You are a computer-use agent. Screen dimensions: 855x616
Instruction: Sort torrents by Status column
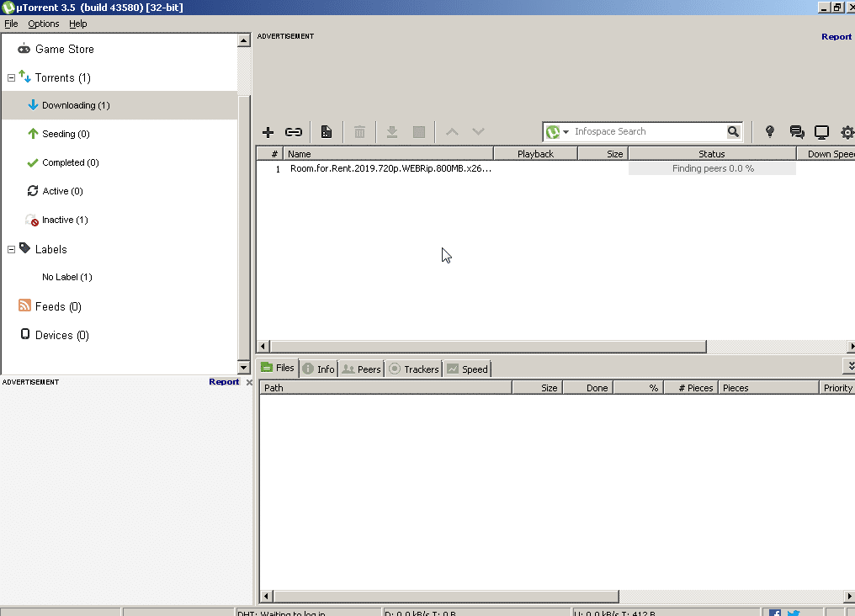pos(712,154)
